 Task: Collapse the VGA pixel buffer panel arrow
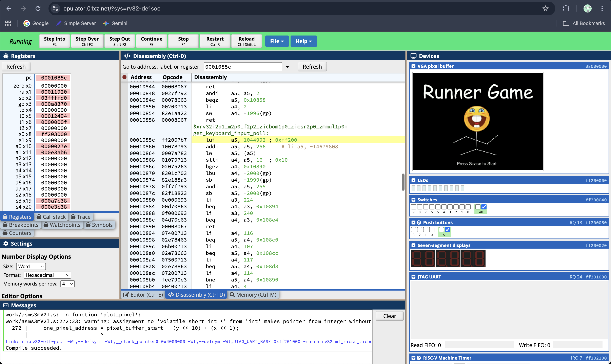point(414,66)
